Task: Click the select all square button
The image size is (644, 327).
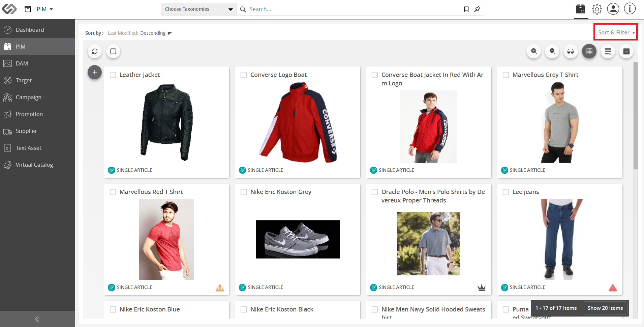Action: (113, 51)
